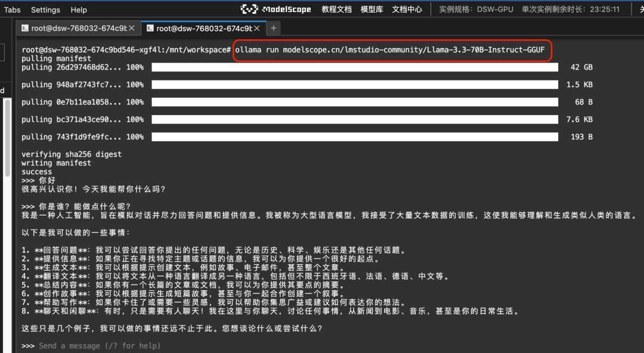644x353 pixels.
Task: Go to 模型库 page
Action: [371, 10]
